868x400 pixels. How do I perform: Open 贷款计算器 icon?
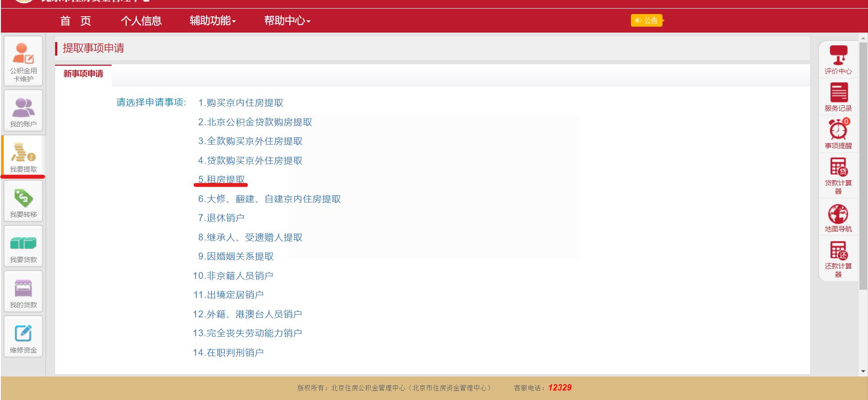pyautogui.click(x=838, y=176)
